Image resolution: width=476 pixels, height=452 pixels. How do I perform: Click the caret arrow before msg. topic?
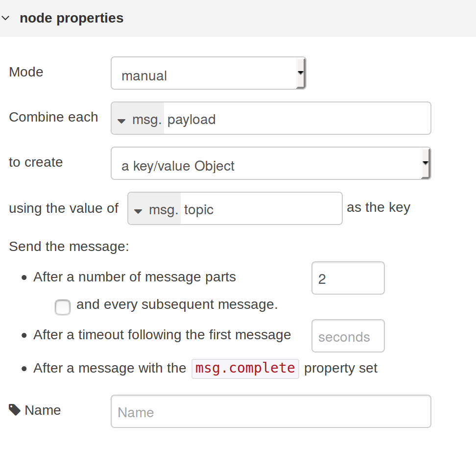click(x=139, y=211)
